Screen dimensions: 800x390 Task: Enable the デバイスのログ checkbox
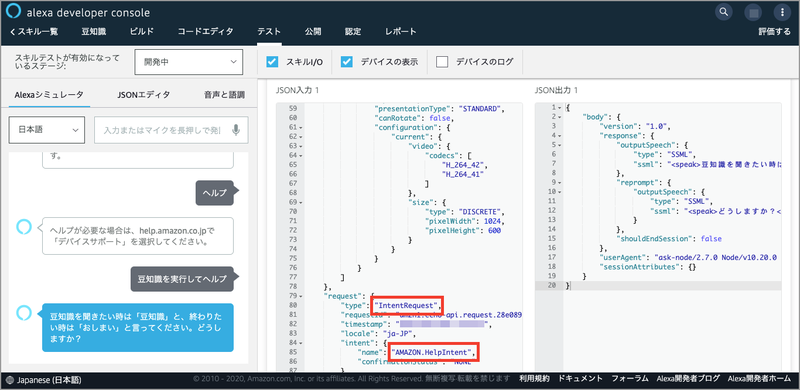pyautogui.click(x=442, y=62)
